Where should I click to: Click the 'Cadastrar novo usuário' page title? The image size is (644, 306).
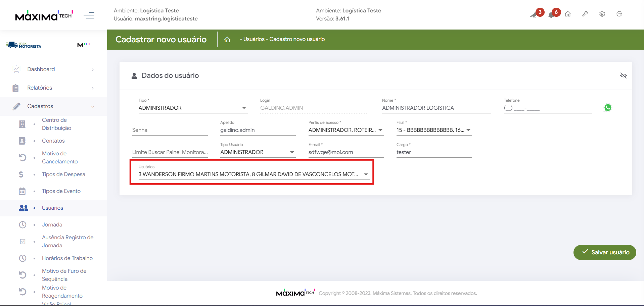pos(161,40)
